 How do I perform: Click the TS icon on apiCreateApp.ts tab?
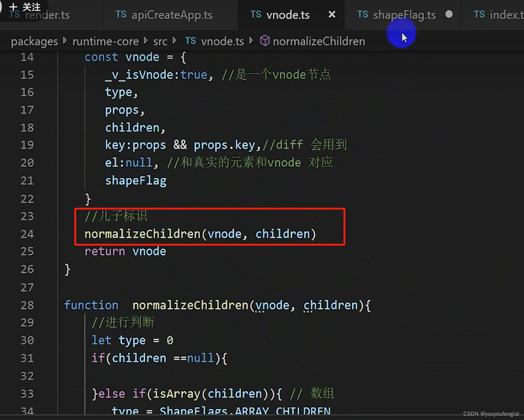coord(121,14)
